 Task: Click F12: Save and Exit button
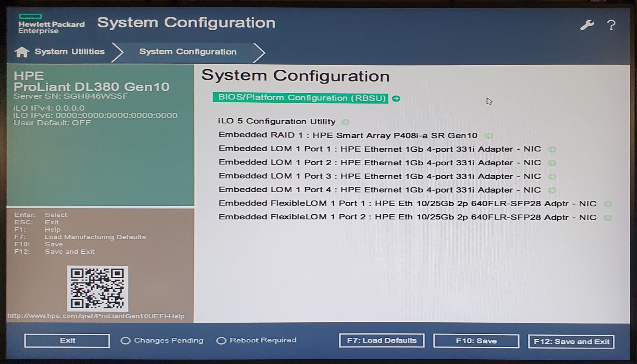point(571,341)
